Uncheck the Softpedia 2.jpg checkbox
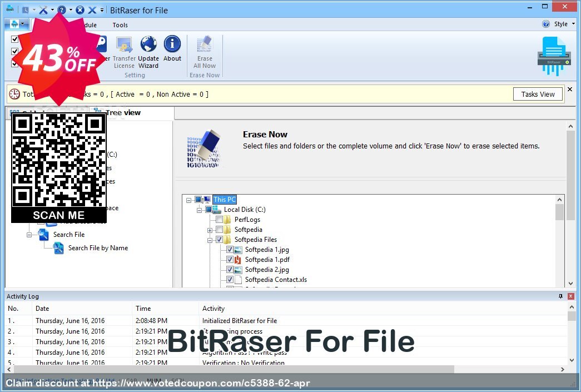The image size is (581, 392). [230, 270]
